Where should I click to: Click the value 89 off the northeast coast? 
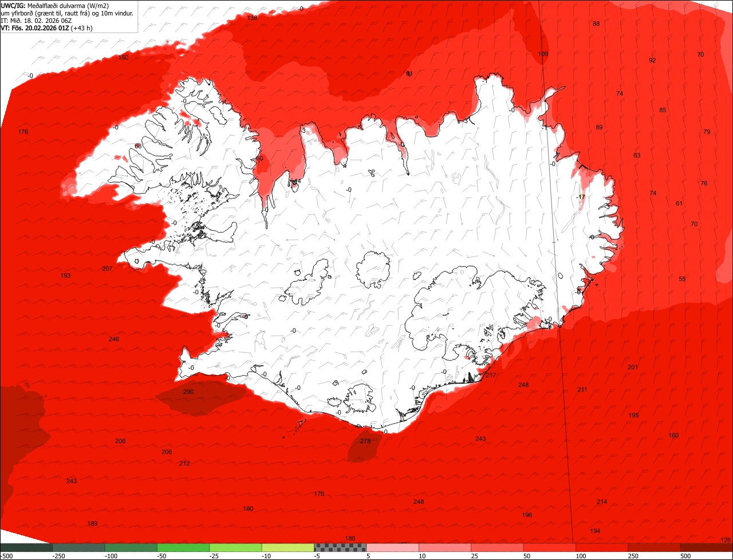[599, 127]
